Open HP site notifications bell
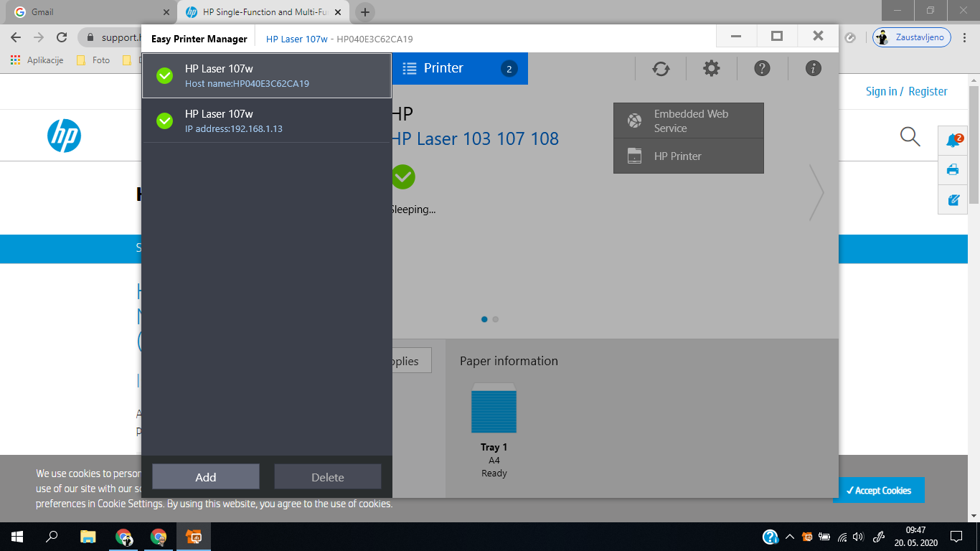The height and width of the screenshot is (551, 980). (952, 141)
